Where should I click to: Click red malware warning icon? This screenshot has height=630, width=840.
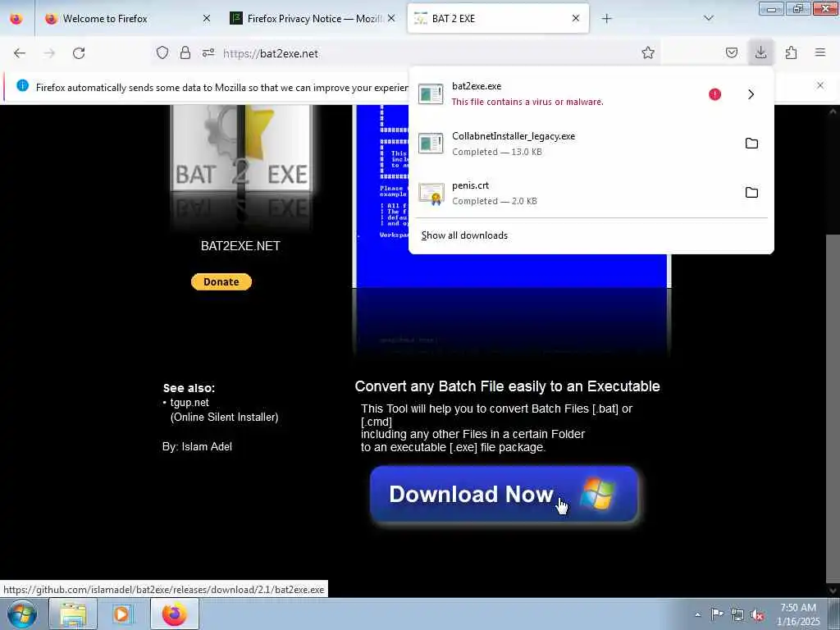(714, 94)
